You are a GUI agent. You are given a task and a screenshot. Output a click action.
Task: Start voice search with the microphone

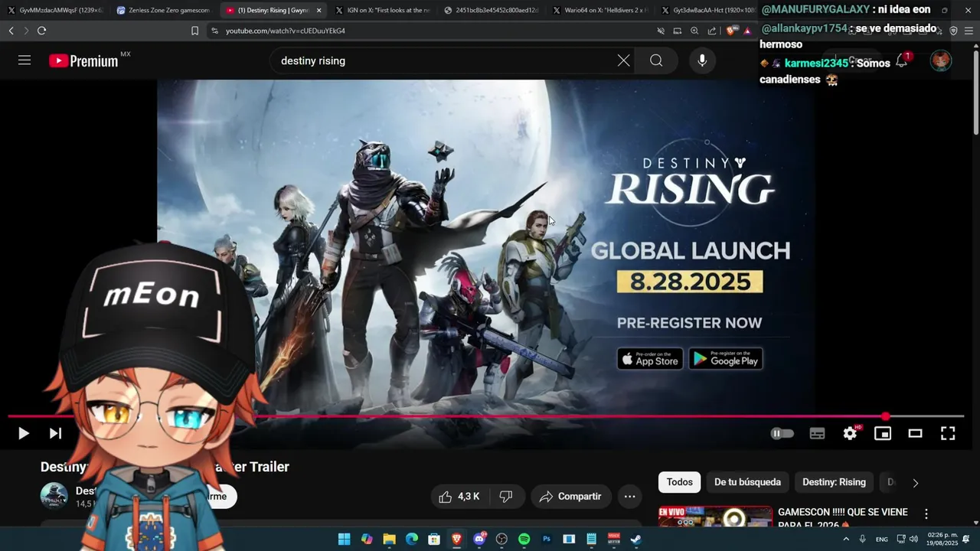[702, 60]
